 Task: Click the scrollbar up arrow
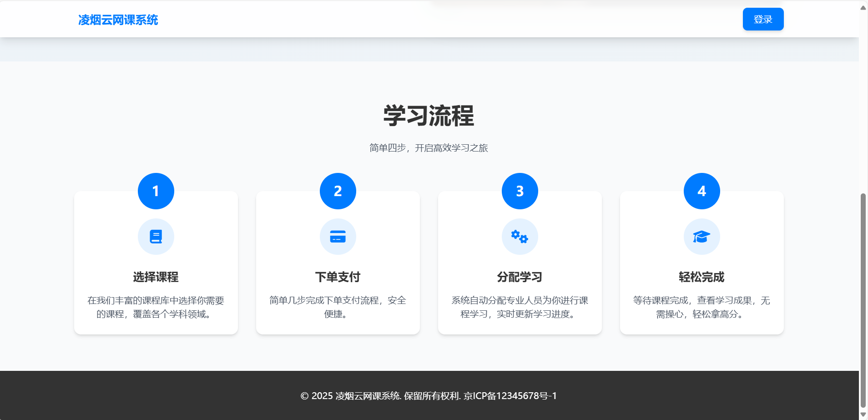pos(863,8)
